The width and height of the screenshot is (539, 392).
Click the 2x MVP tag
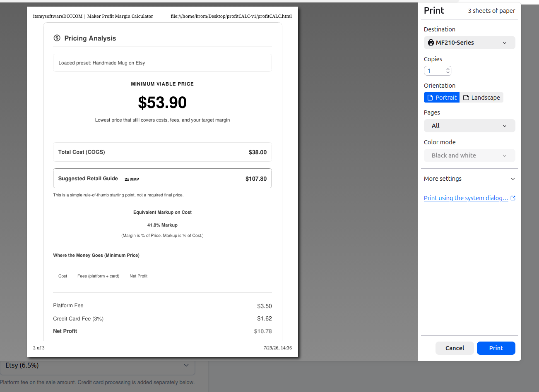(x=132, y=179)
